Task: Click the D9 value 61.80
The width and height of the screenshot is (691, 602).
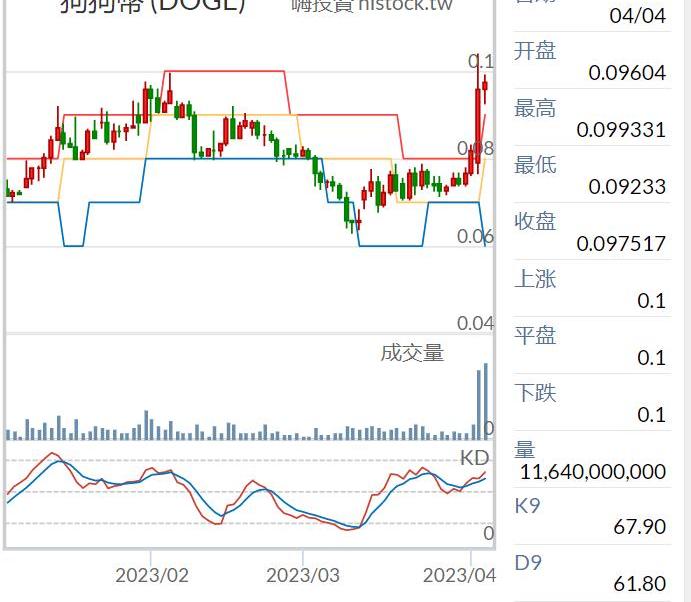Action: 639,583
